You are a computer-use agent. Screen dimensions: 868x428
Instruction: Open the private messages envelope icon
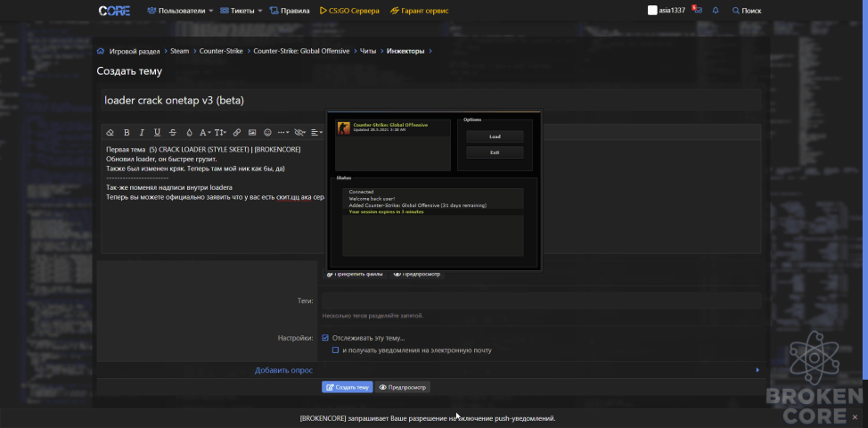point(698,10)
